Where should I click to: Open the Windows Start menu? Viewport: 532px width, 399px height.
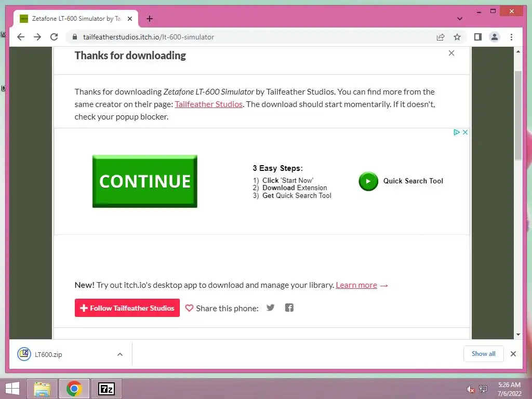point(12,389)
